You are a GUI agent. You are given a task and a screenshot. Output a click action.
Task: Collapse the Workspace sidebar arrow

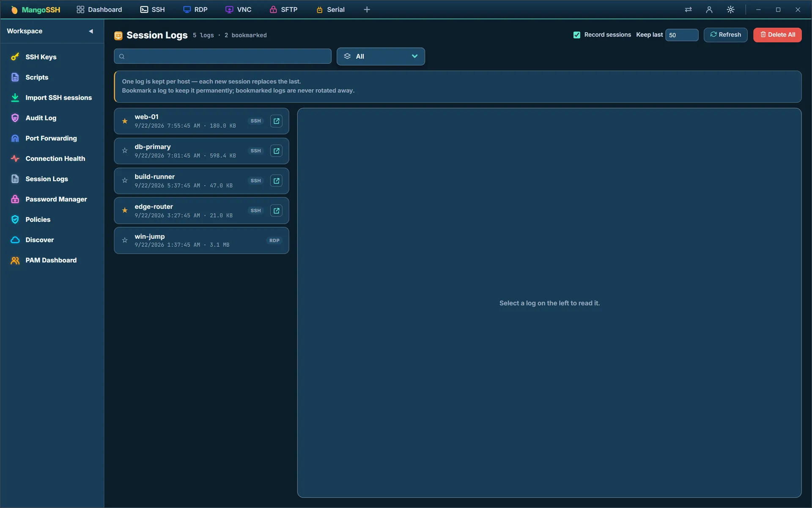[91, 31]
